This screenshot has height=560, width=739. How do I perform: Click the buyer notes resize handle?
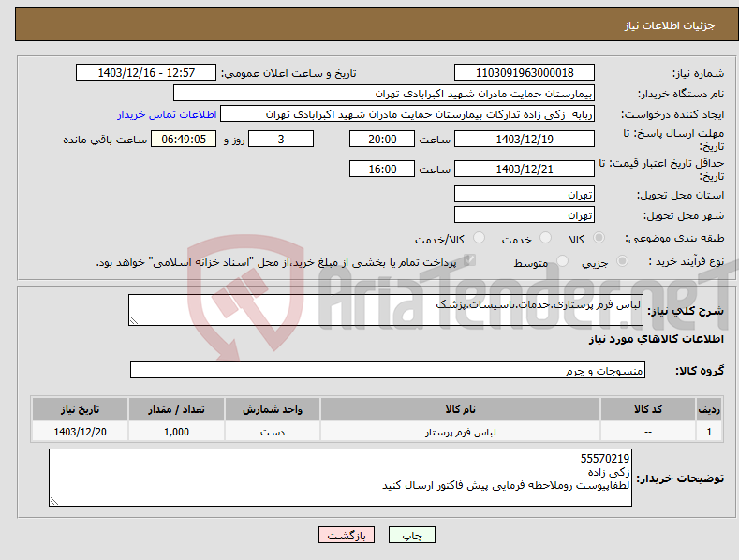coord(54,501)
